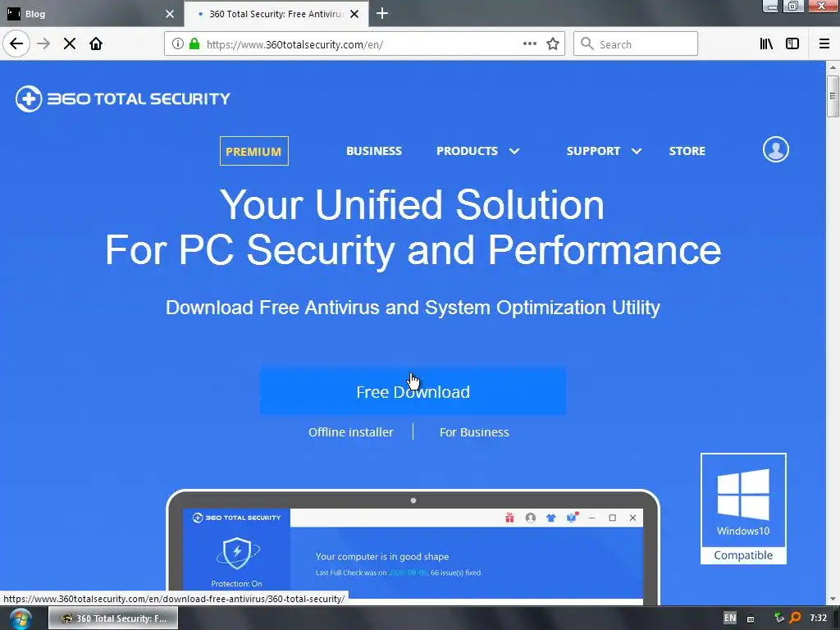The height and width of the screenshot is (630, 840).
Task: Click the browser Search box
Action: [636, 44]
